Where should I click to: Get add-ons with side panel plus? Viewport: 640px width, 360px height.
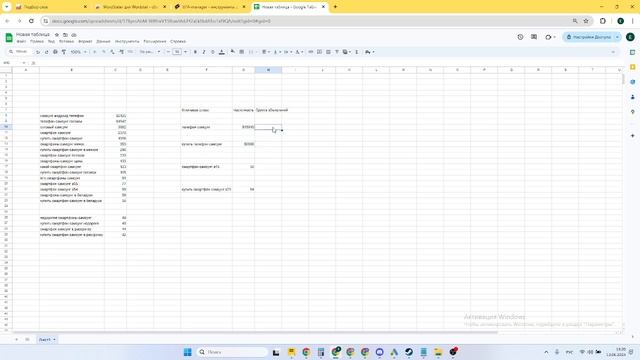[x=632, y=136]
